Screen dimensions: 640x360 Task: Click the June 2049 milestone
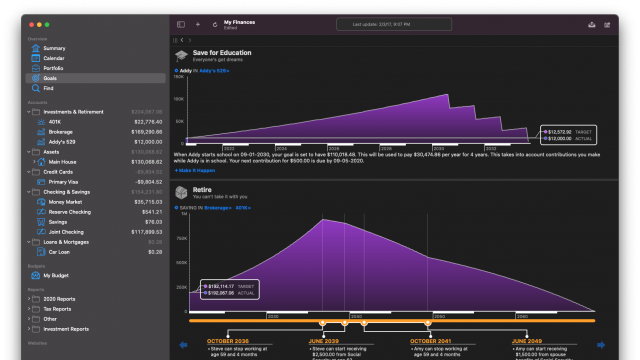(x=527, y=341)
